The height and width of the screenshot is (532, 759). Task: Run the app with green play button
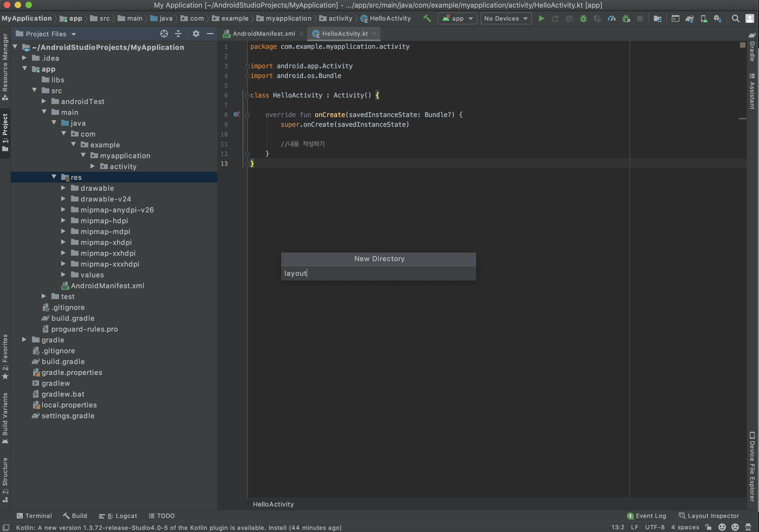(541, 18)
